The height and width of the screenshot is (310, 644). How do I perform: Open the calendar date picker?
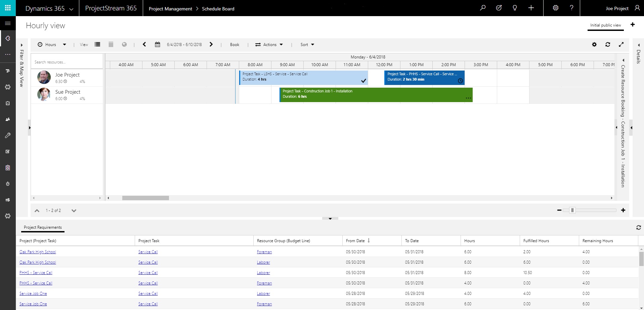[x=157, y=45]
